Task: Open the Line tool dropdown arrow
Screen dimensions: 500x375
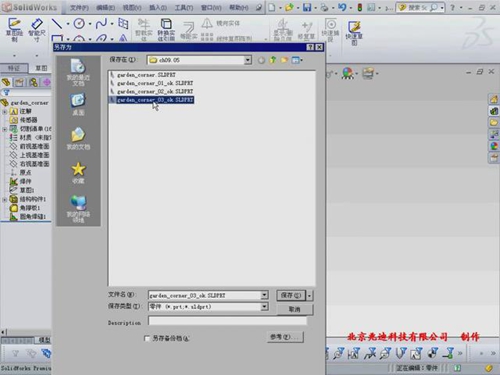Action: [68, 24]
